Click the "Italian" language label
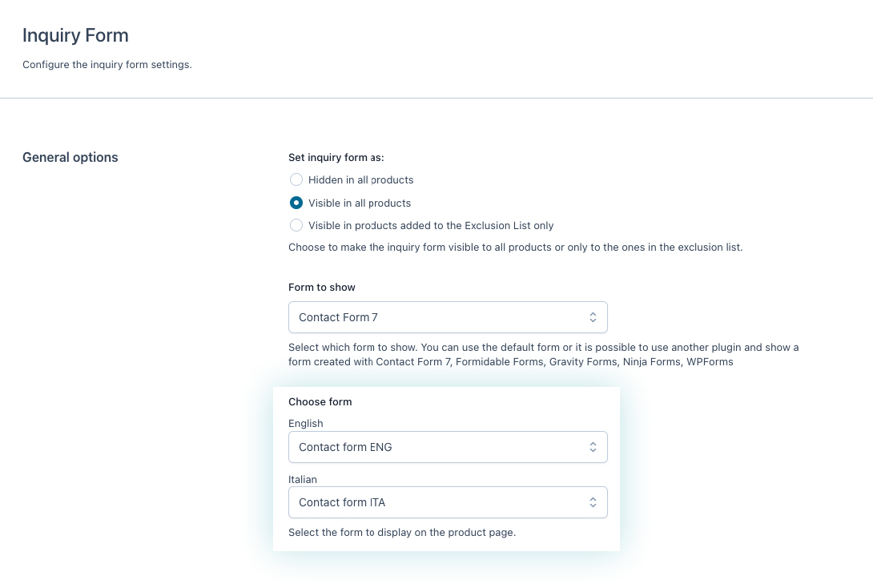This screenshot has height=588, width=873. point(303,479)
